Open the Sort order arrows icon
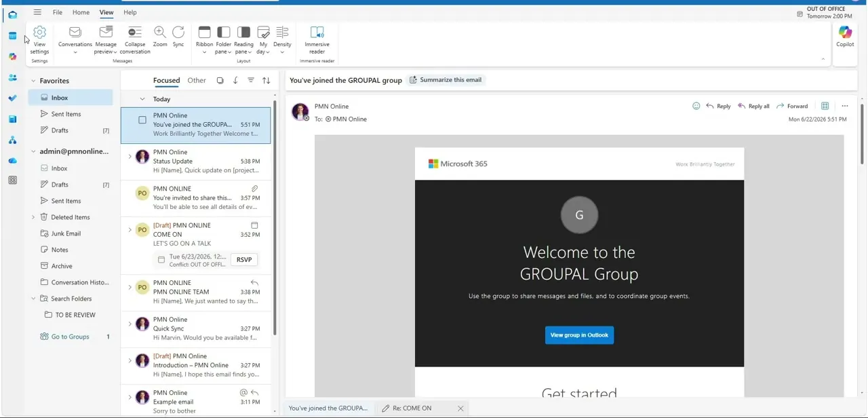 pos(266,80)
